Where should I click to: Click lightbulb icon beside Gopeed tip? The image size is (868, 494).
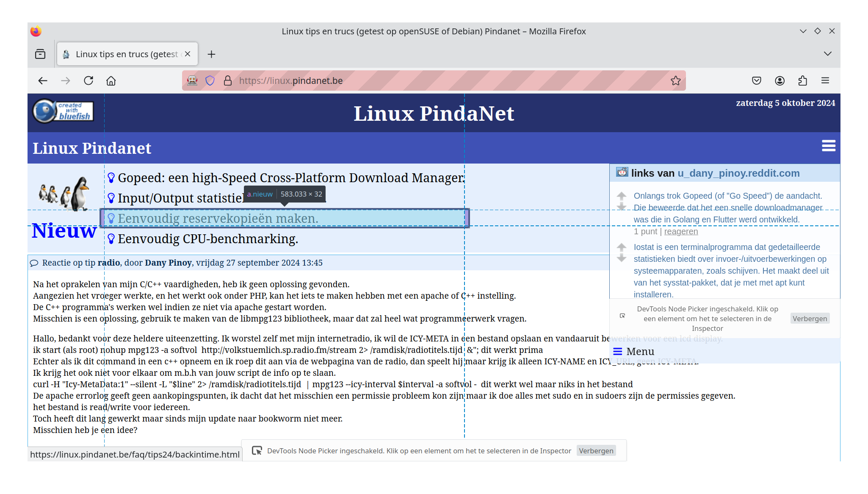pos(111,178)
